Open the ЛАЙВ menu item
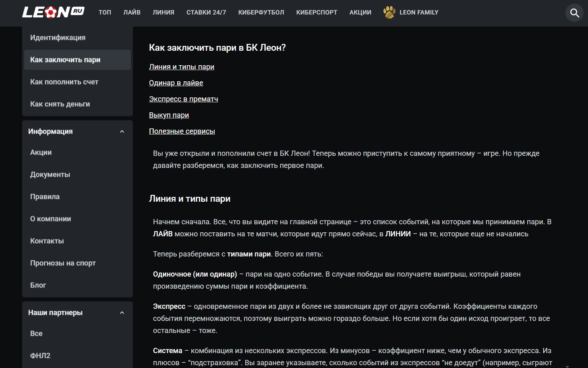The image size is (588, 368). click(132, 12)
